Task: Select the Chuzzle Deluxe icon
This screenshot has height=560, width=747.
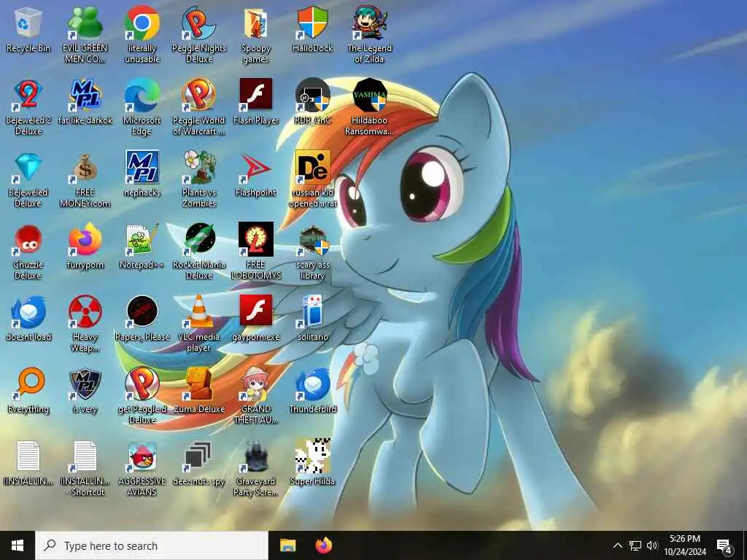Action: 28,239
